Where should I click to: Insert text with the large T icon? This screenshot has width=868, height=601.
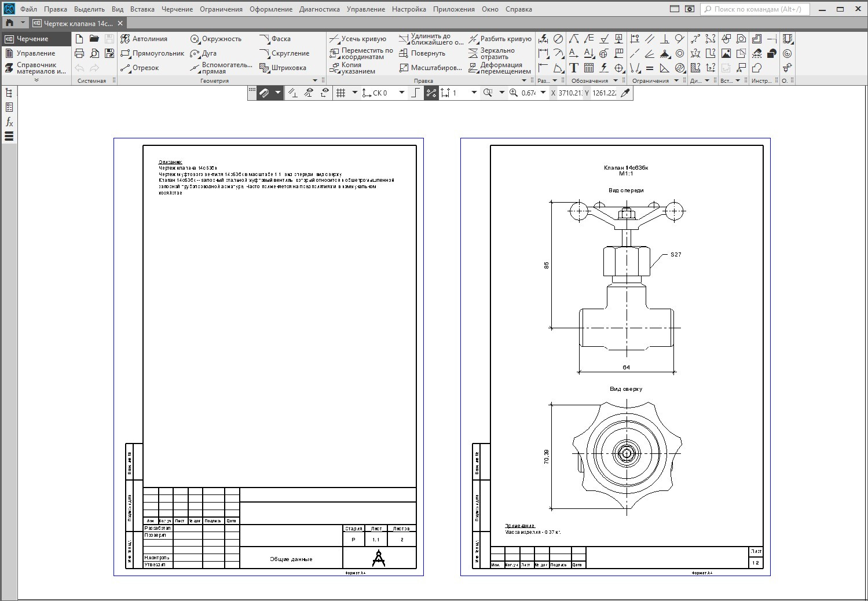(x=573, y=68)
